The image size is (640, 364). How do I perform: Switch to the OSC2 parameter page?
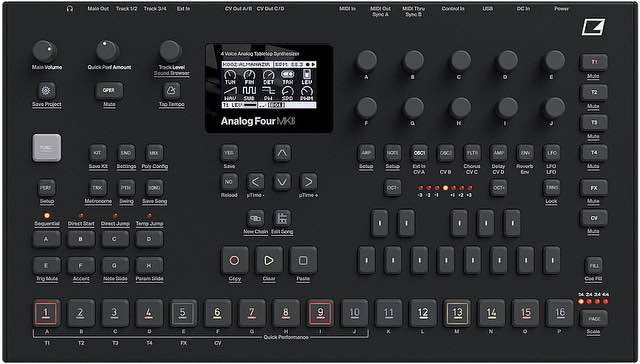445,153
